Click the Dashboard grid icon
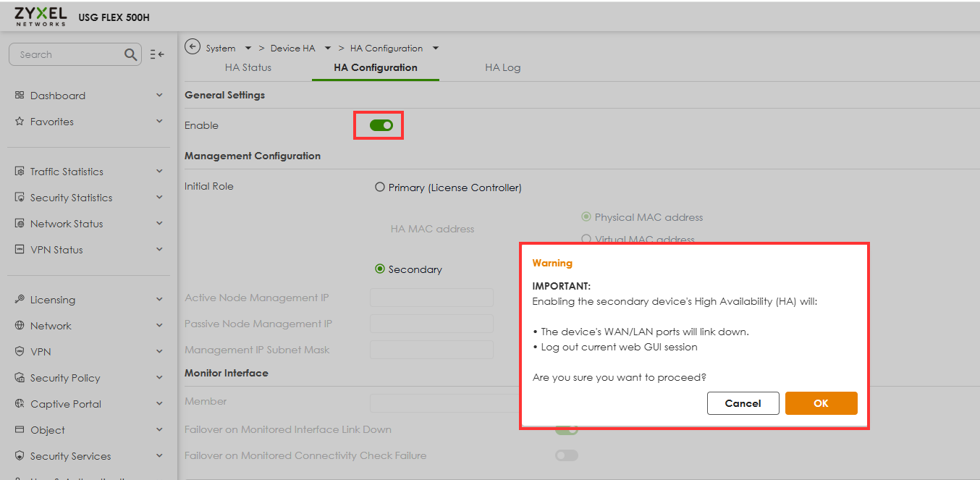 [x=20, y=96]
